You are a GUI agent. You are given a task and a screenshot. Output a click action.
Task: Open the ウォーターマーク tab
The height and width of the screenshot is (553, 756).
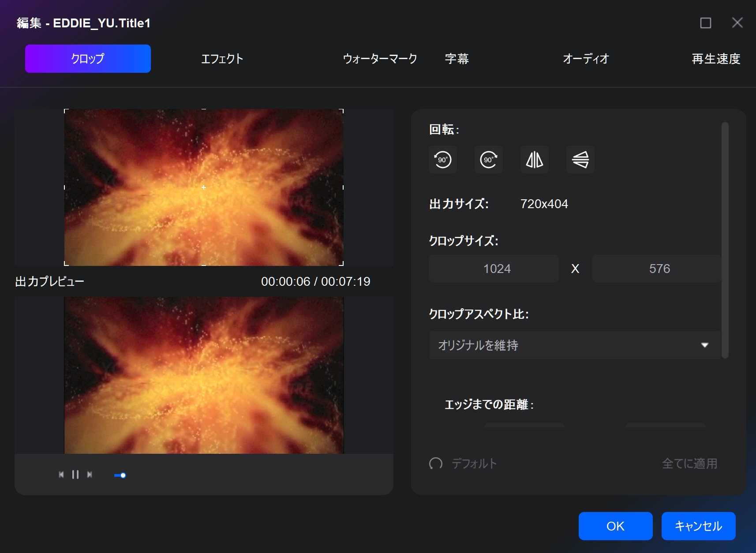point(380,59)
